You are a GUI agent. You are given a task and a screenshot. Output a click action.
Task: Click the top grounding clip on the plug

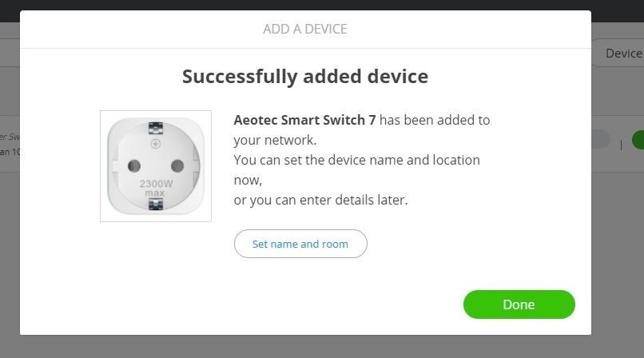[x=156, y=127]
